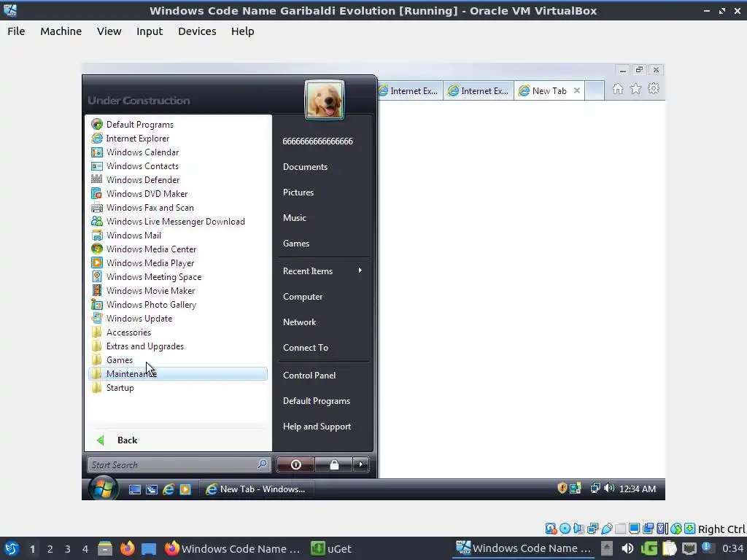The image size is (747, 560).
Task: Open the VirtualBox View menu
Action: (109, 31)
